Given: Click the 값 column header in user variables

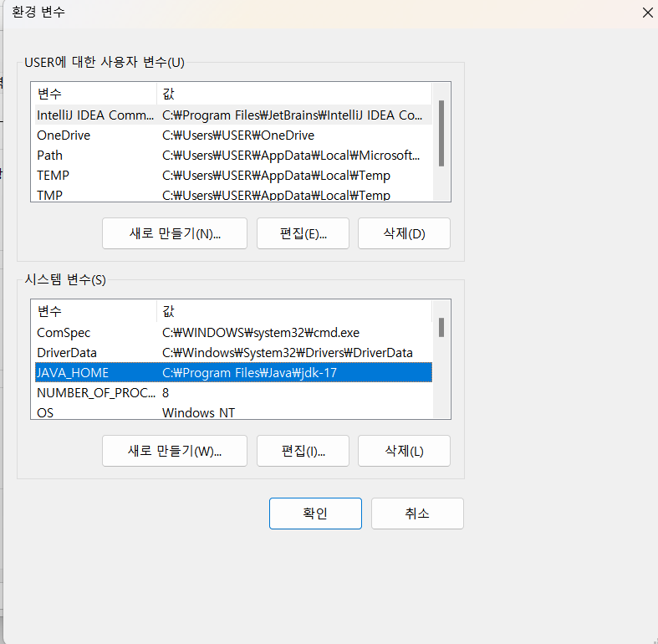Looking at the screenshot, I should [x=293, y=94].
